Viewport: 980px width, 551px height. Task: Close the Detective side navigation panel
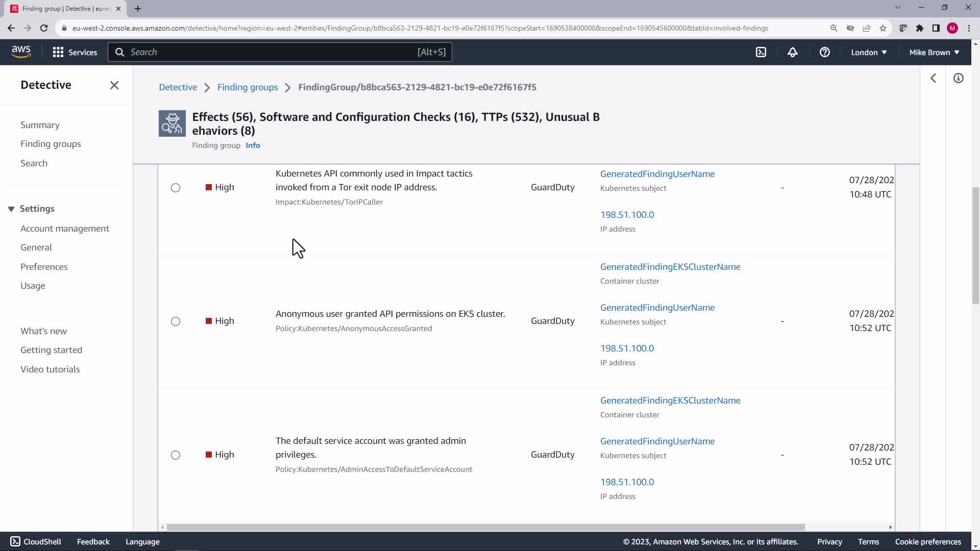(x=114, y=85)
